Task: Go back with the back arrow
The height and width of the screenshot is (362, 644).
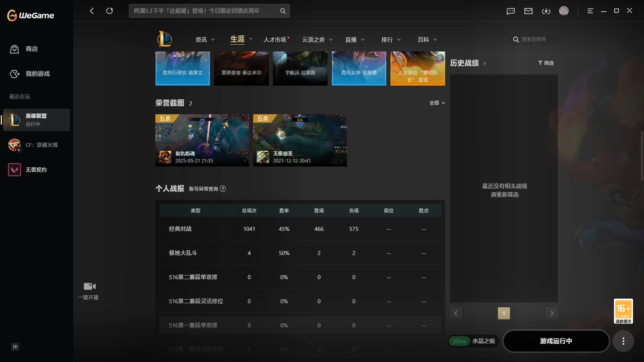Action: pos(92,11)
